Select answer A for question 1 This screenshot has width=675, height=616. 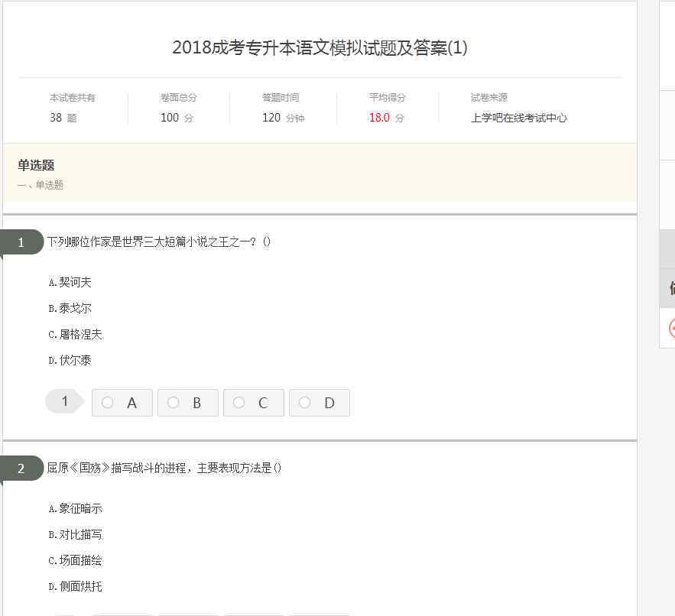122,403
